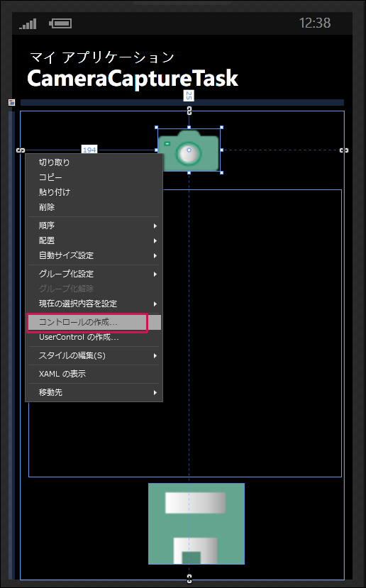Toggle the left margin anchor link icon
This screenshot has width=366, height=588.
[21, 150]
